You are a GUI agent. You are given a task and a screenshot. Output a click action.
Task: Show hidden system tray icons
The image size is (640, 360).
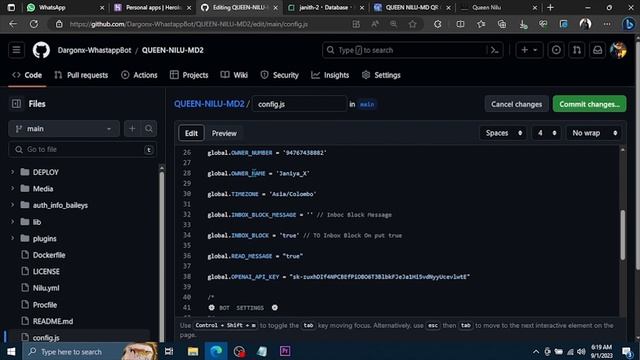coord(536,352)
